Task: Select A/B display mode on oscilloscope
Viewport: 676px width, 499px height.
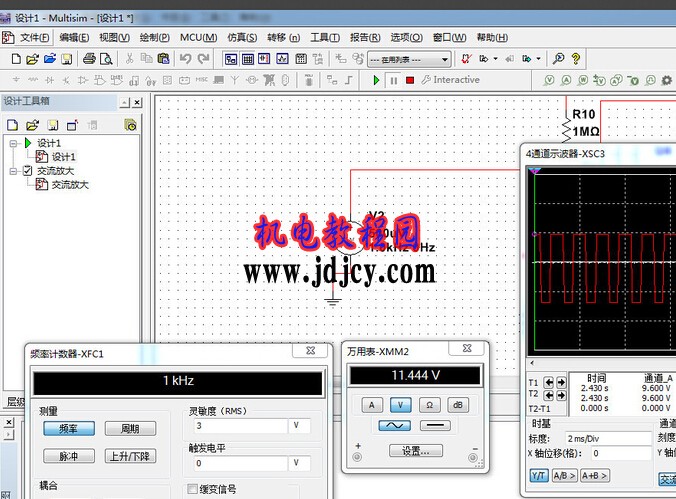Action: [564, 476]
